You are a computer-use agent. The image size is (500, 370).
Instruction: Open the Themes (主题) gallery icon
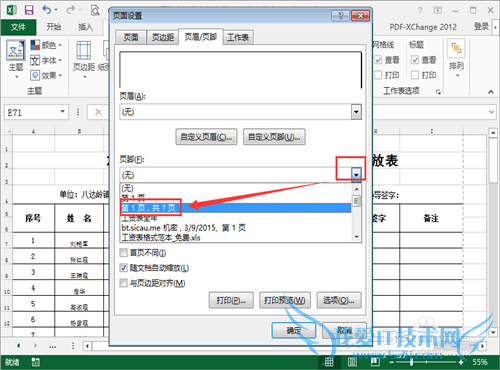coord(16,50)
